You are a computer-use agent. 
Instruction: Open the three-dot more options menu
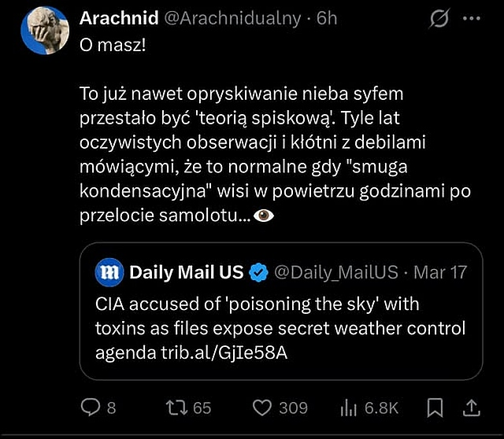tap(472, 19)
